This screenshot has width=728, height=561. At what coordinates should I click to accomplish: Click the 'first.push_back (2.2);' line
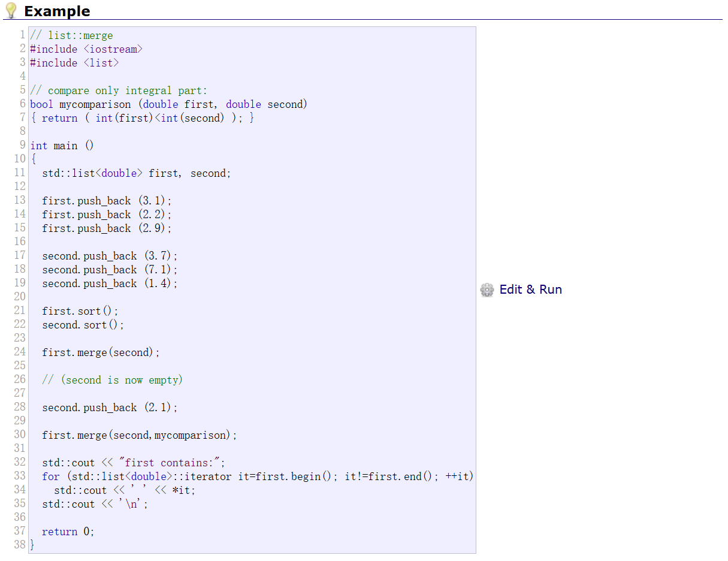107,215
